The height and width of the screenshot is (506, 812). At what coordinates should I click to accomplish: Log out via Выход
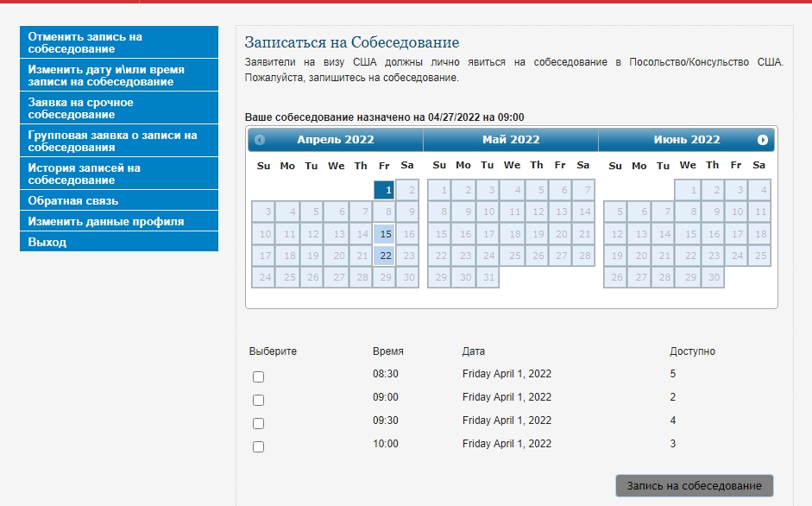pos(119,243)
